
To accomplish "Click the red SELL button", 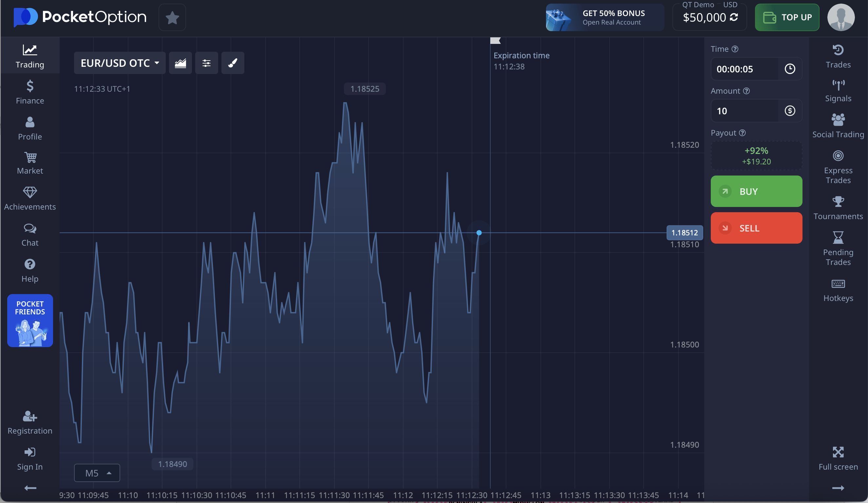I will [756, 228].
